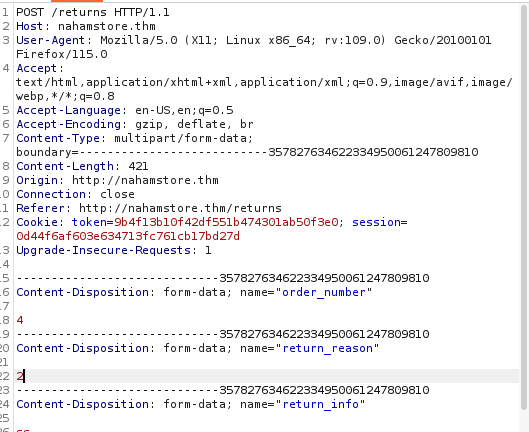
Task: Click the Host header value nahamstore.thm
Action: click(x=107, y=26)
